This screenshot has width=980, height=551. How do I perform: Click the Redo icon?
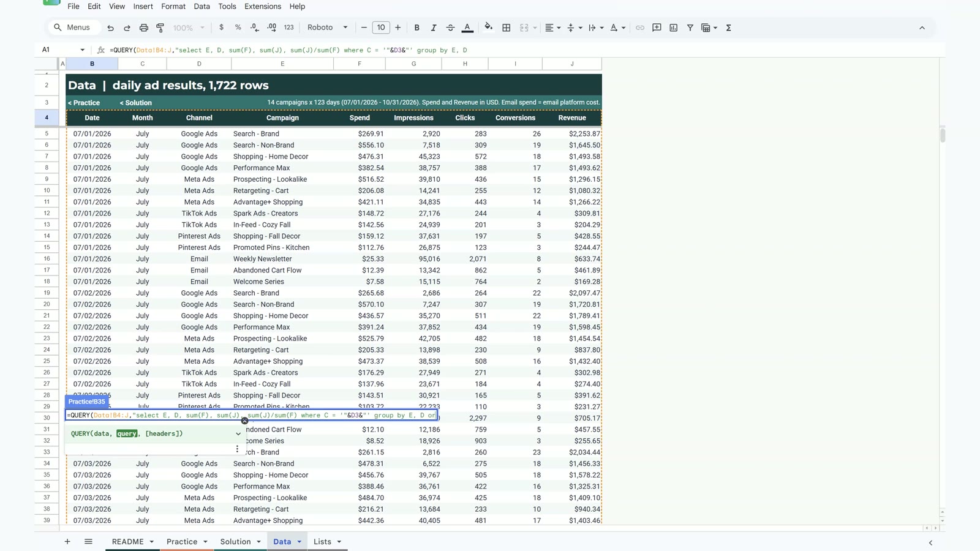click(127, 28)
